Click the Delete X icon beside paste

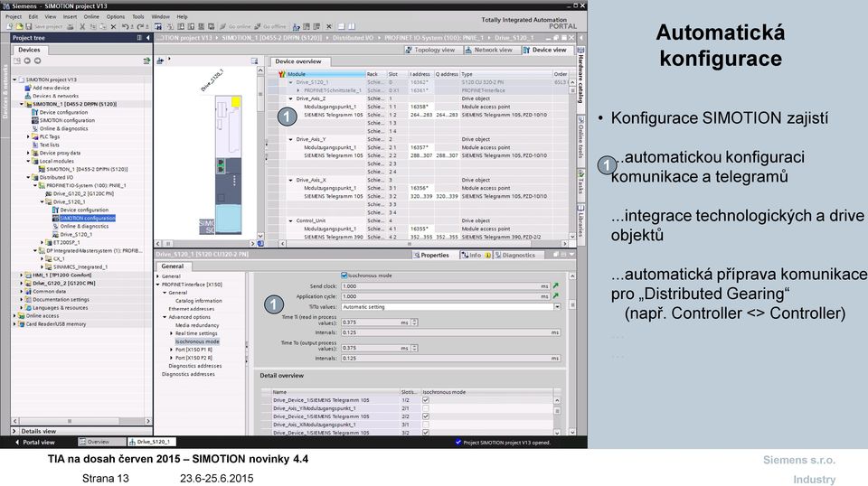113,26
